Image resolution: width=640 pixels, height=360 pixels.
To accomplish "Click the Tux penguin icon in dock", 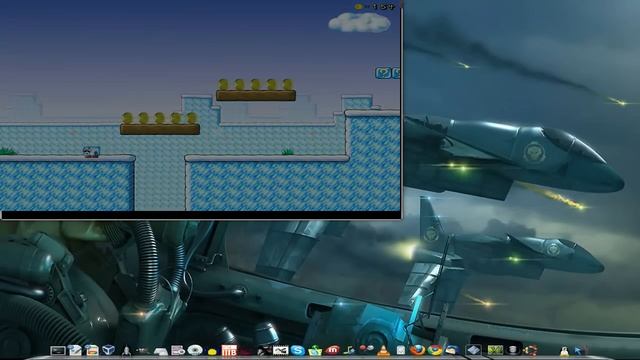I will point(564,351).
